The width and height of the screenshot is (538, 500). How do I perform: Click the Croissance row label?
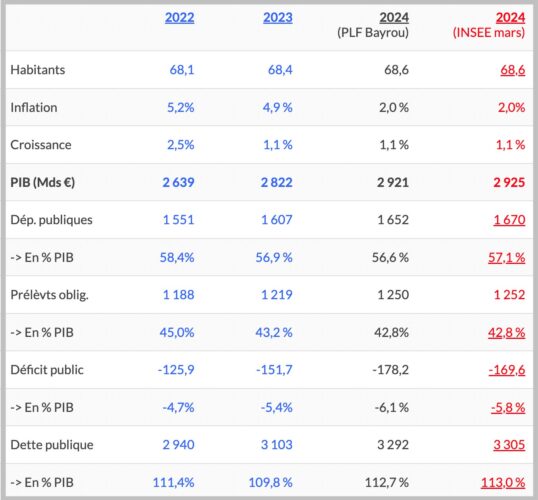41,145
